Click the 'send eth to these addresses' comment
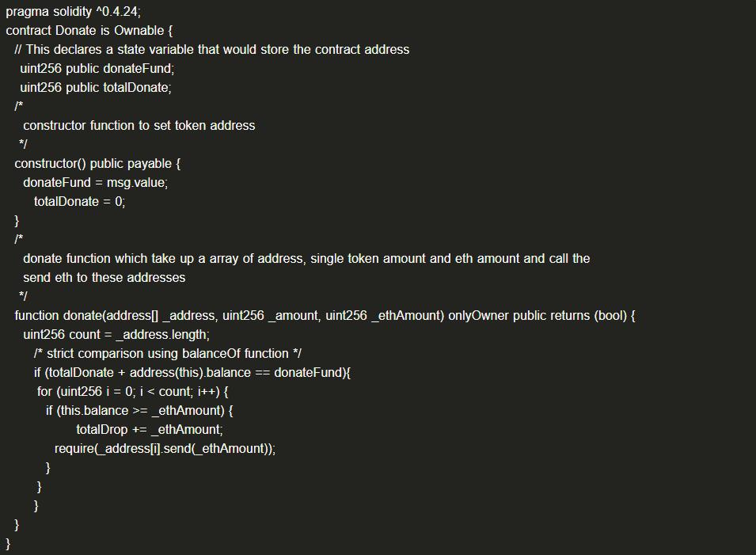This screenshot has height=555, width=756. [x=104, y=278]
